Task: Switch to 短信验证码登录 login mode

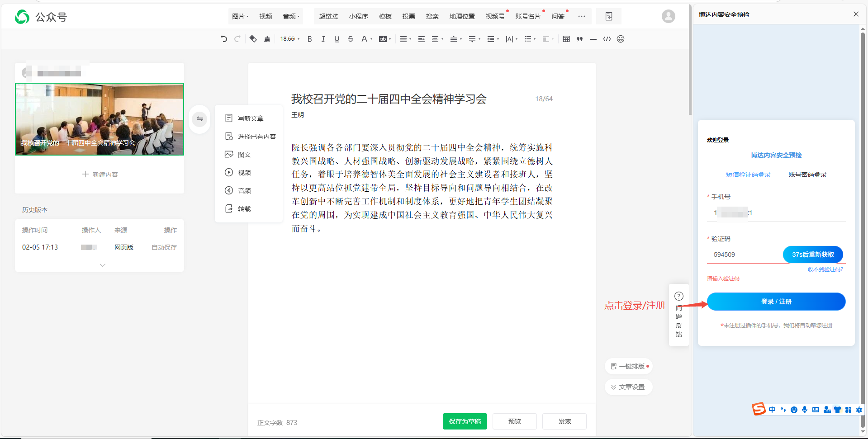Action: pyautogui.click(x=748, y=175)
